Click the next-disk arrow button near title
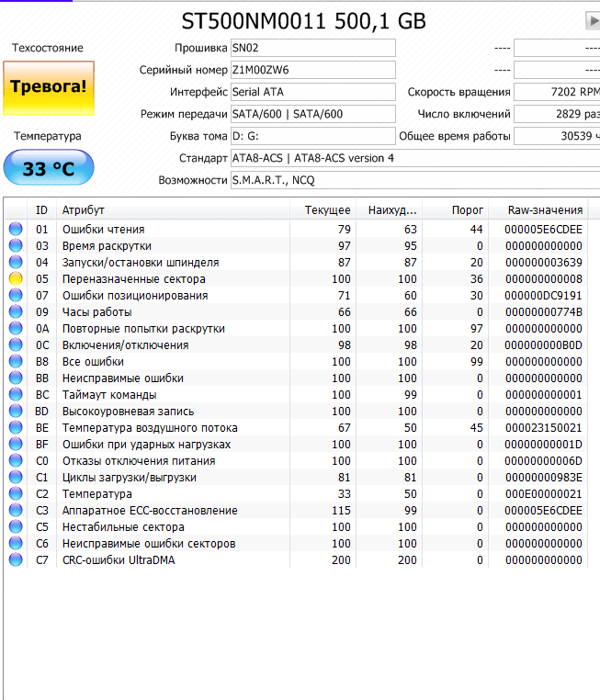The height and width of the screenshot is (700, 600). click(594, 20)
